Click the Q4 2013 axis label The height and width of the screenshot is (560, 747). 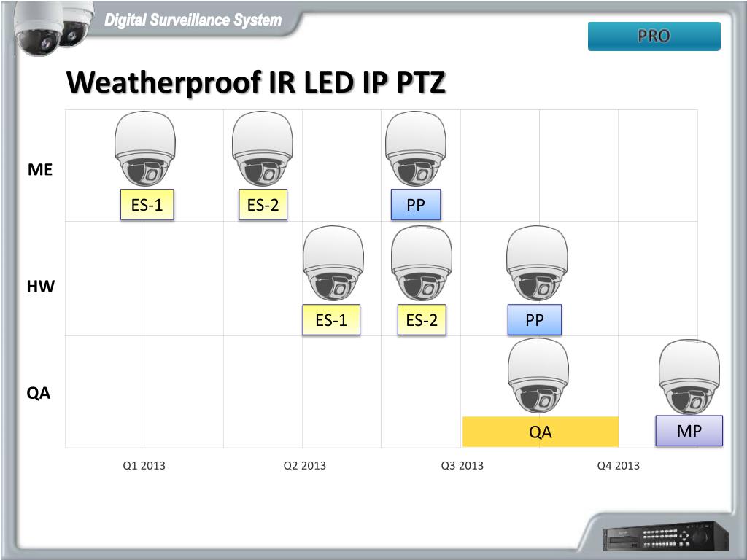619,466
